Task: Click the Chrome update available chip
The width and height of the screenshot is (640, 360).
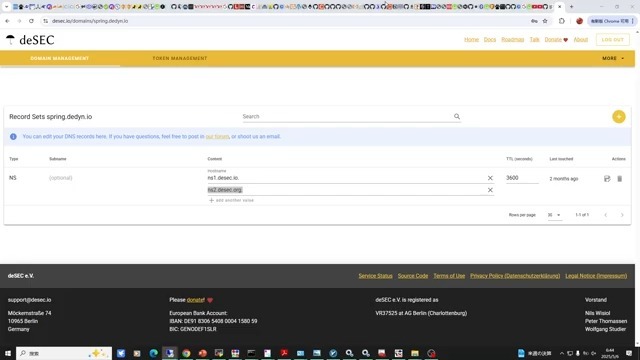Action: point(611,21)
